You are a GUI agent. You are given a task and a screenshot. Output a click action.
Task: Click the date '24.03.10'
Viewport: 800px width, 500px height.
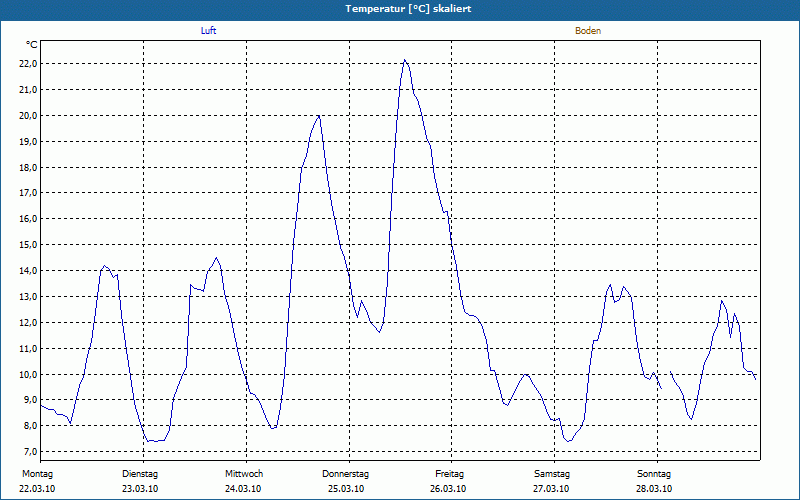[x=243, y=489]
